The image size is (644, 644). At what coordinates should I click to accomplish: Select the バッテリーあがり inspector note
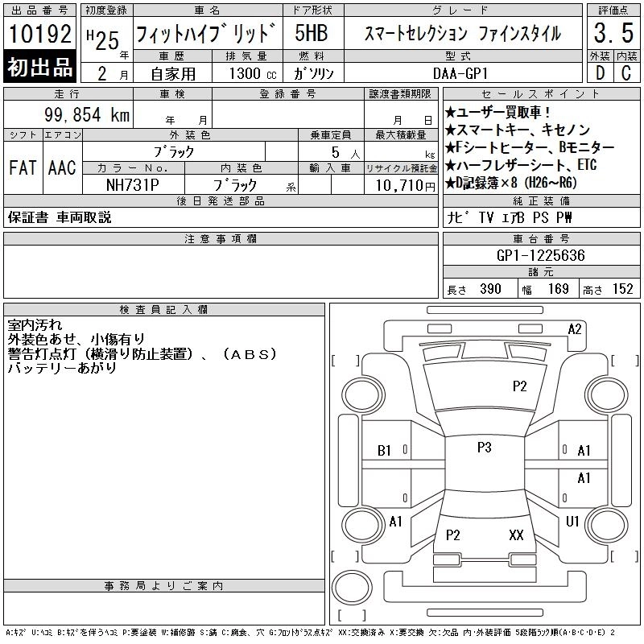pyautogui.click(x=63, y=368)
